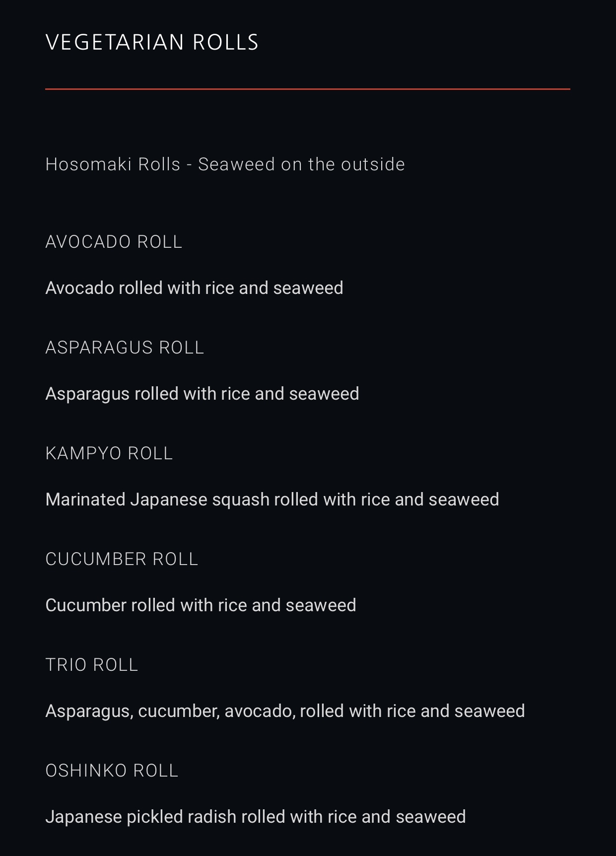This screenshot has width=616, height=856.
Task: Click the word "Seaweed on the outside"
Action: (301, 164)
